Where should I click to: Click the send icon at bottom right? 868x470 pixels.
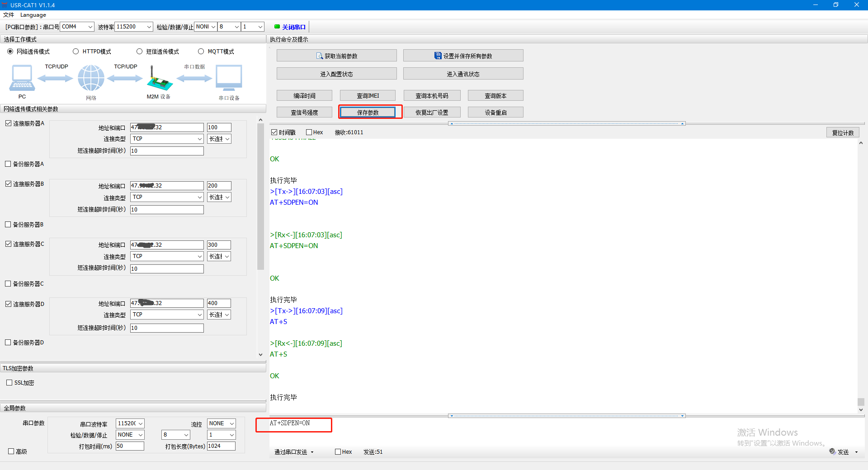[x=832, y=451]
